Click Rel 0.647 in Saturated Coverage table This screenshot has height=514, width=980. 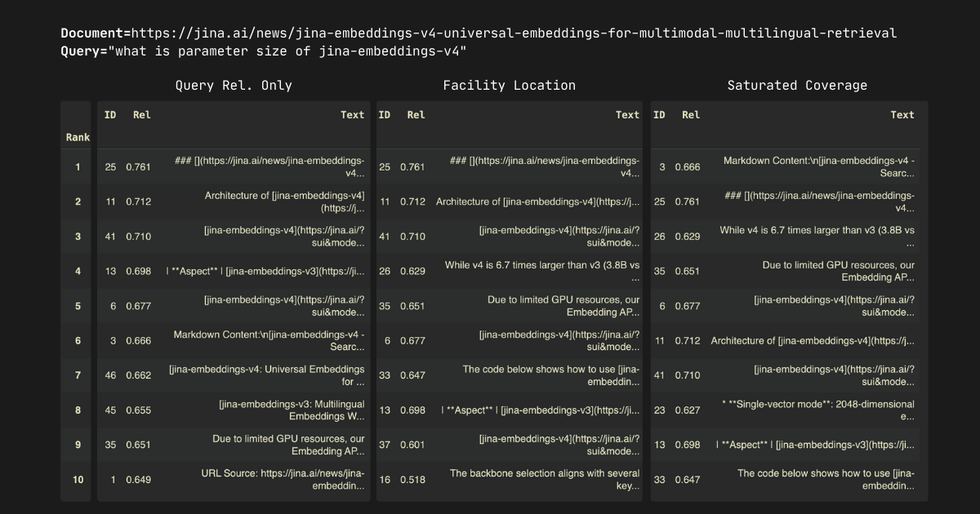[x=688, y=480]
